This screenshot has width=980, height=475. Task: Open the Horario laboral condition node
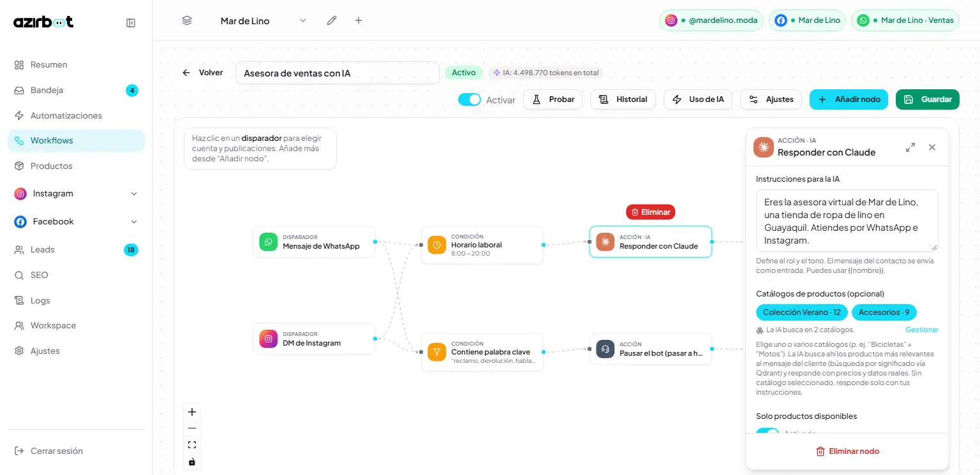pos(482,245)
